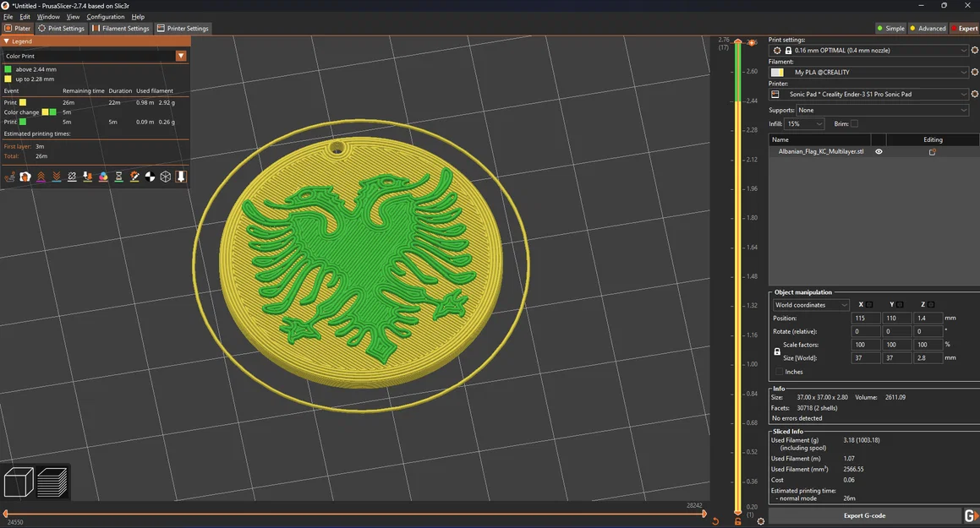The height and width of the screenshot is (528, 980).
Task: Open the Configuration menu
Action: (x=105, y=17)
